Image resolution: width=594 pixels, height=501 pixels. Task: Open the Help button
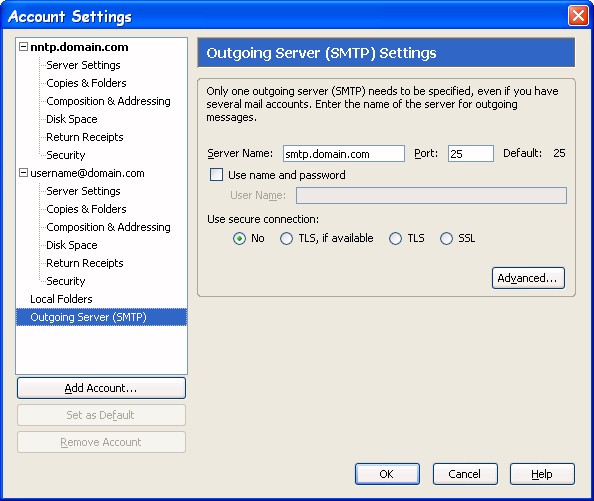(x=542, y=474)
